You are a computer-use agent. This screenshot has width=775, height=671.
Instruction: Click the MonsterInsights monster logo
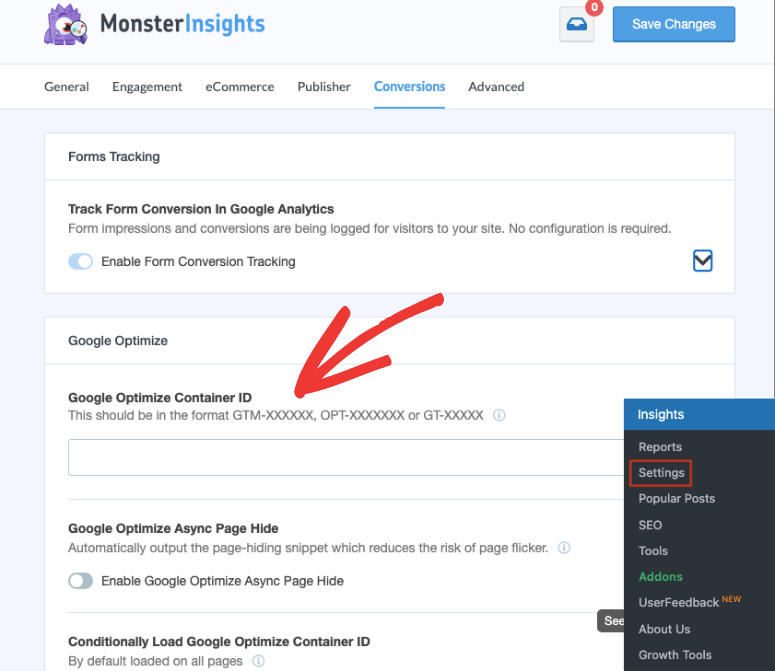pyautogui.click(x=66, y=25)
